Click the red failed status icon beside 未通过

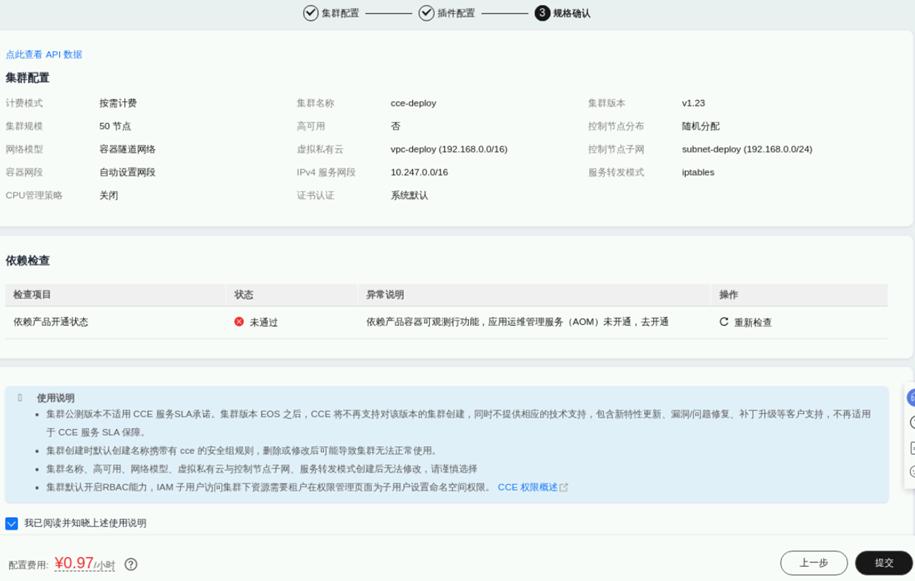[x=239, y=322]
